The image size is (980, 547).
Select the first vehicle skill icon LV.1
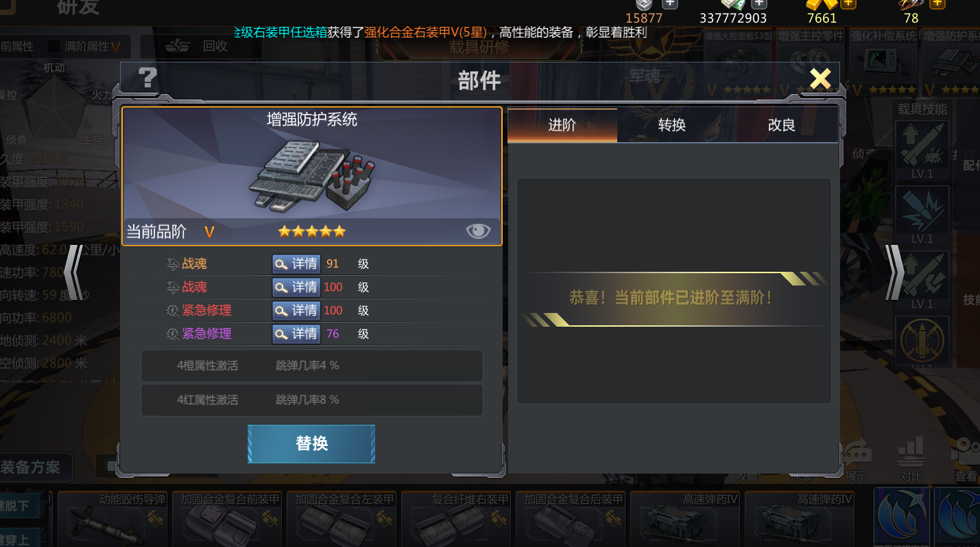(922, 150)
